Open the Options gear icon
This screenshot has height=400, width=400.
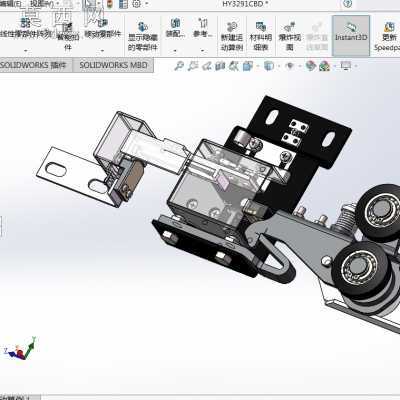click(137, 4)
